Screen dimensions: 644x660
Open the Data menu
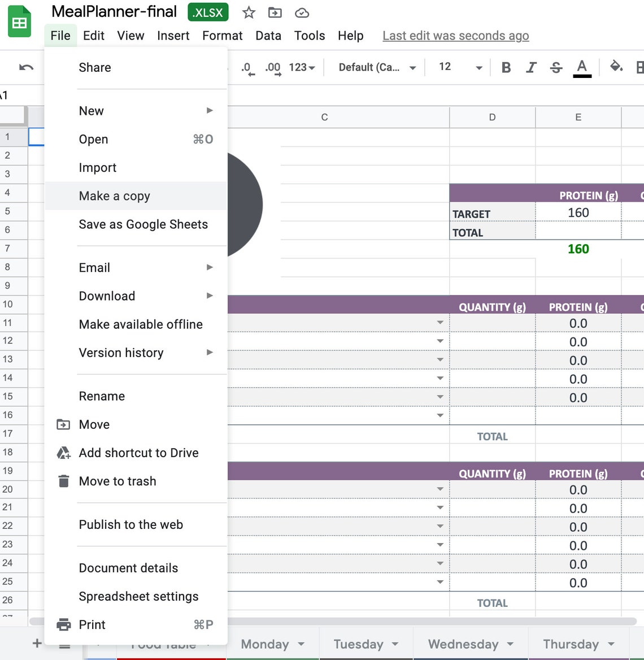268,36
